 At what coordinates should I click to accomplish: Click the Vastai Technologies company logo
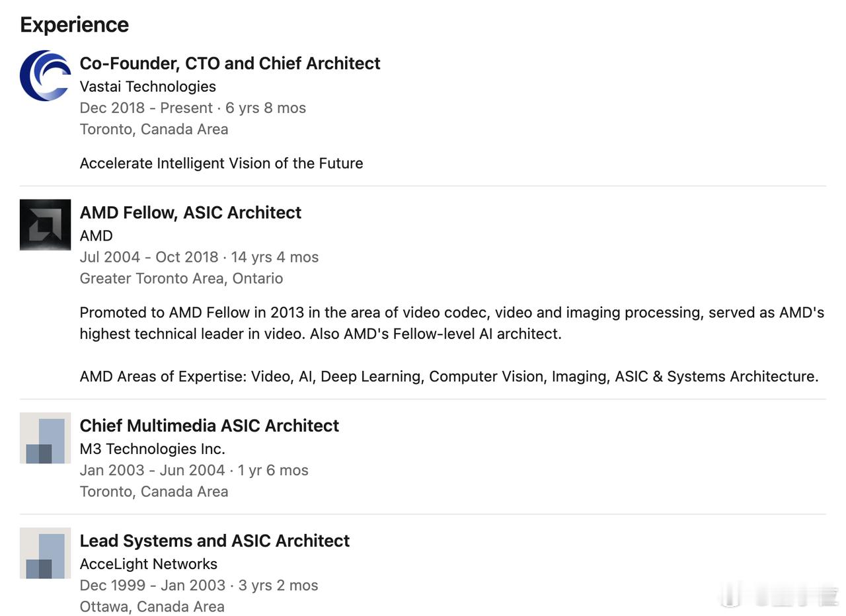(x=45, y=75)
